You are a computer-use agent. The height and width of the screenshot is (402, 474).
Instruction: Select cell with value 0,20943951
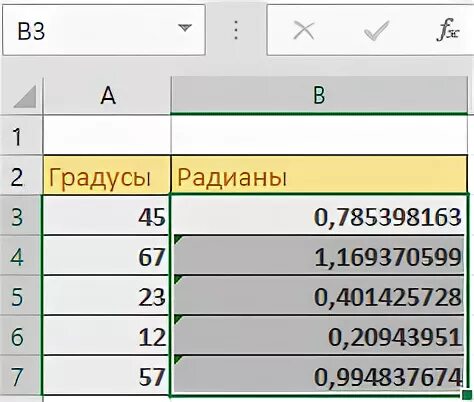(x=319, y=336)
